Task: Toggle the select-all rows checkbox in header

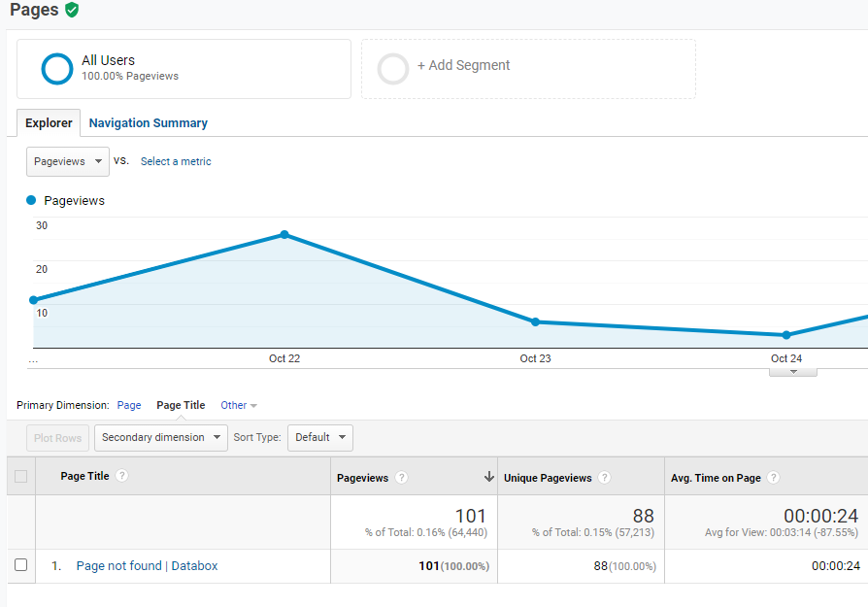Action: point(20,477)
